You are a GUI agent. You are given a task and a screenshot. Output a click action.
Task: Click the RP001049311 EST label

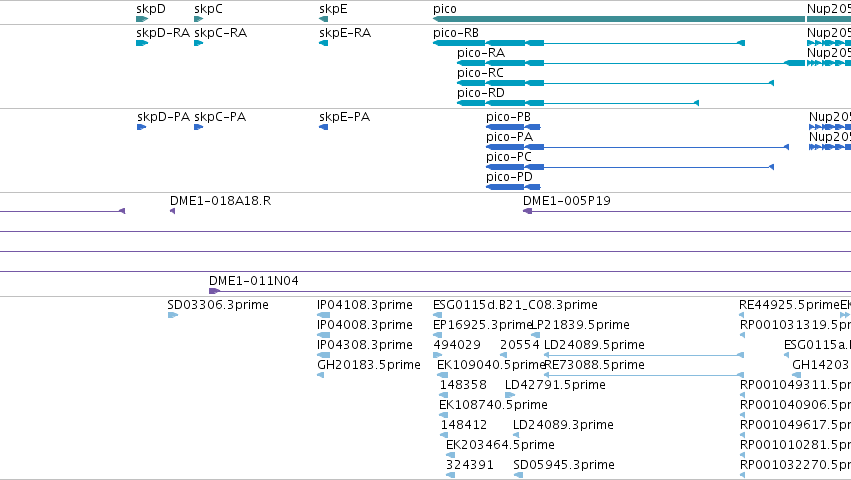tap(795, 385)
